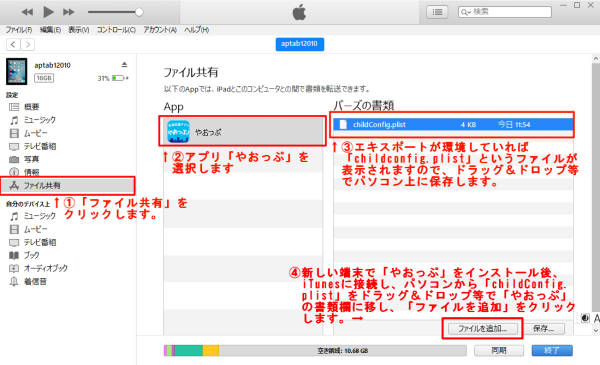
Task: Click the 検索 search field
Action: pyautogui.click(x=505, y=12)
